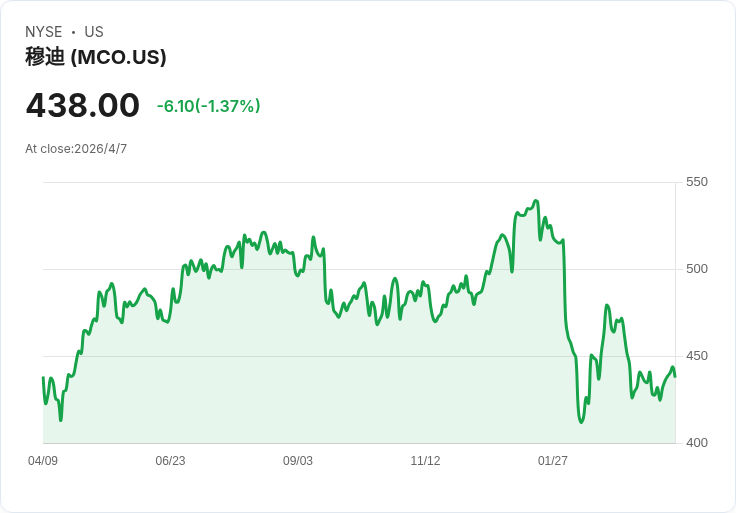The width and height of the screenshot is (736, 513).
Task: Click the US market label
Action: (94, 32)
